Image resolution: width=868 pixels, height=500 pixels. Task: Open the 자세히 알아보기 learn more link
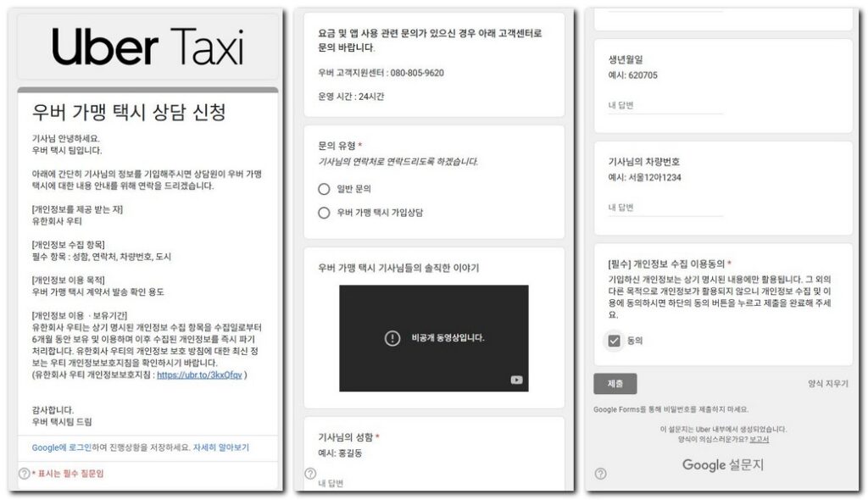(221, 447)
